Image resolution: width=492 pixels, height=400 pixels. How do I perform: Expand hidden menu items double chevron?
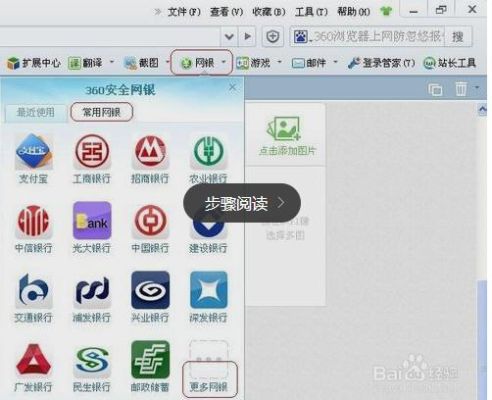click(x=158, y=12)
